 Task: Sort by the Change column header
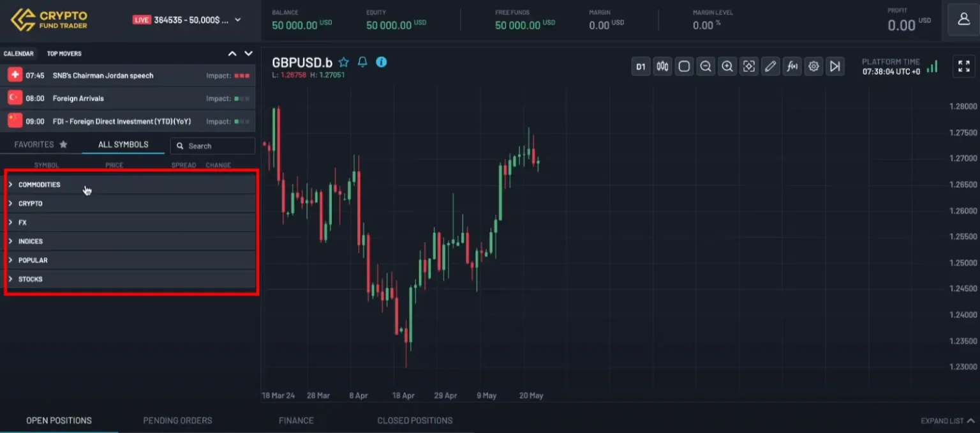point(218,165)
